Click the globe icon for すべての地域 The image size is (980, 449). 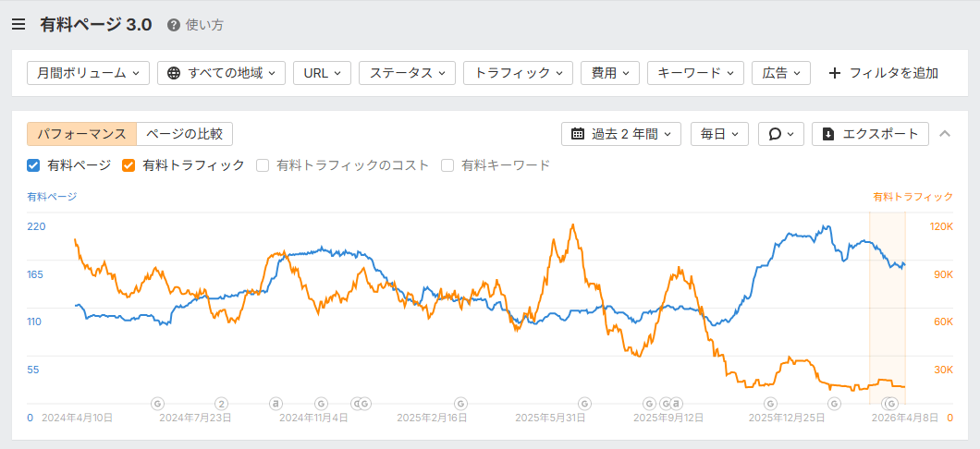tap(174, 73)
